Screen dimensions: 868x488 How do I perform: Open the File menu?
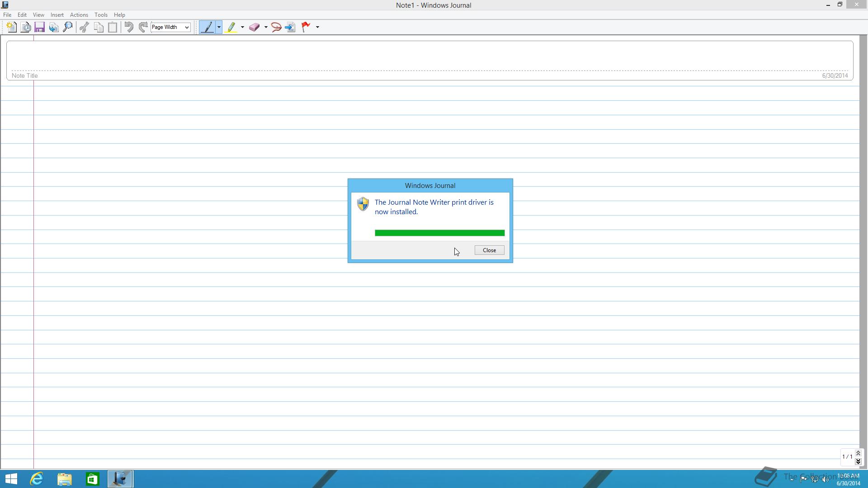(7, 15)
